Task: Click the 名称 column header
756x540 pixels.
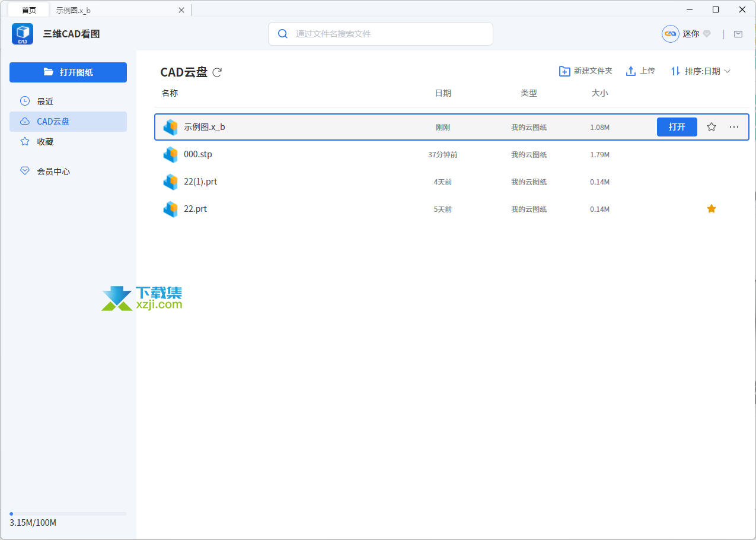Action: click(170, 93)
